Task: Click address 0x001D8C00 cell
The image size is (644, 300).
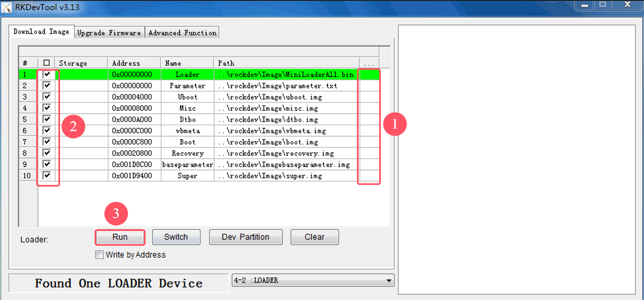Action: pos(134,164)
